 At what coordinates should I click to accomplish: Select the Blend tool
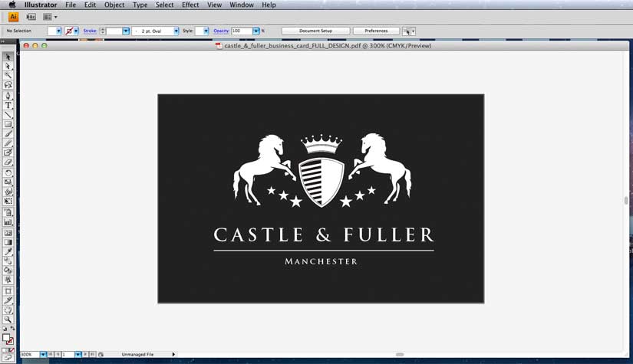[8, 261]
